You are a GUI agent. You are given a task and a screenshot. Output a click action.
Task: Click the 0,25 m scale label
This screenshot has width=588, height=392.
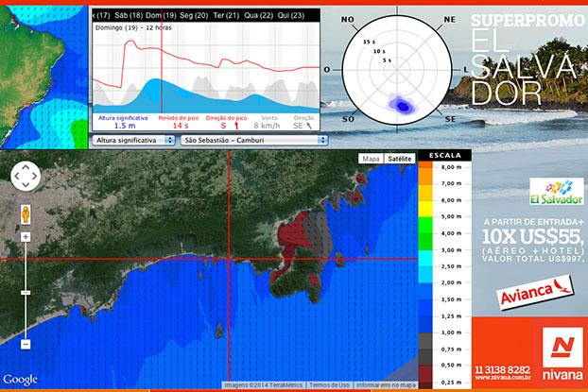click(451, 383)
